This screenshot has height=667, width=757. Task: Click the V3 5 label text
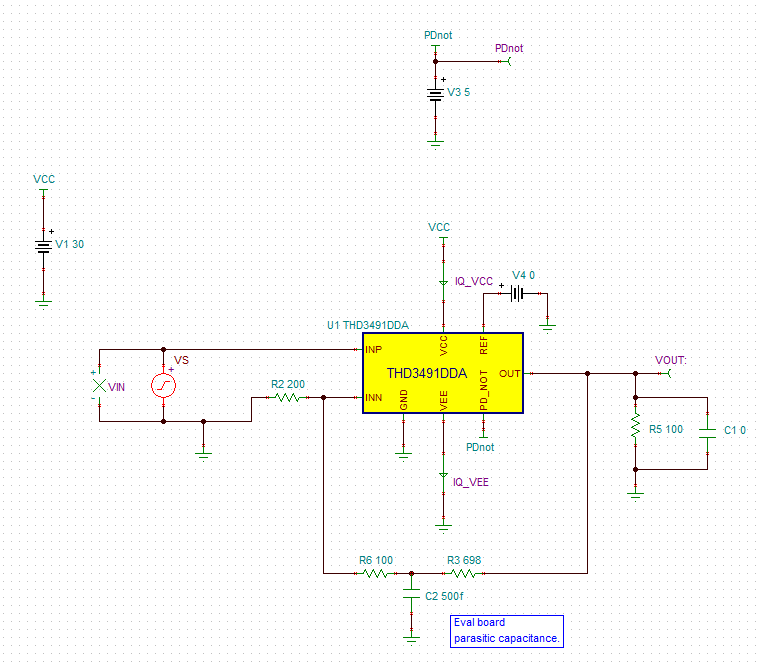coord(458,92)
